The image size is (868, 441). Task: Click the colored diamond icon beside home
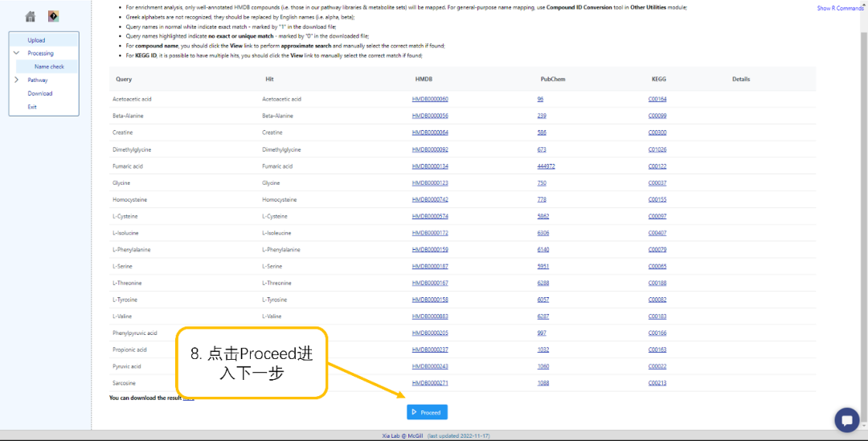click(53, 17)
